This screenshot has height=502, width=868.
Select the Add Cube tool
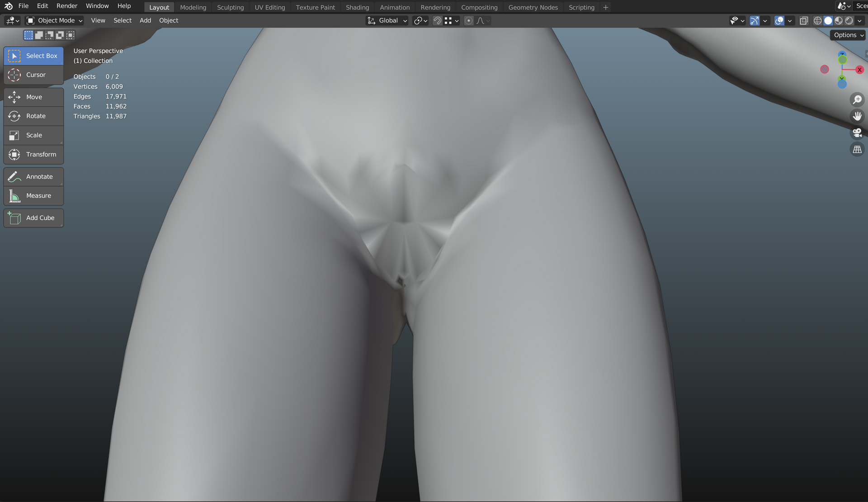pos(33,218)
